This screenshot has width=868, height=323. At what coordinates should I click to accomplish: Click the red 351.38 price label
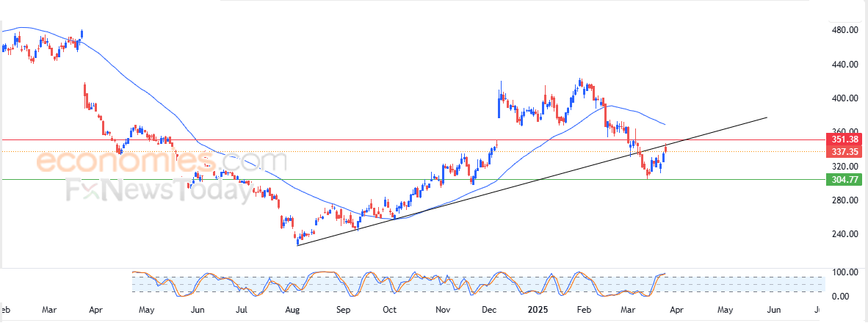(x=843, y=139)
